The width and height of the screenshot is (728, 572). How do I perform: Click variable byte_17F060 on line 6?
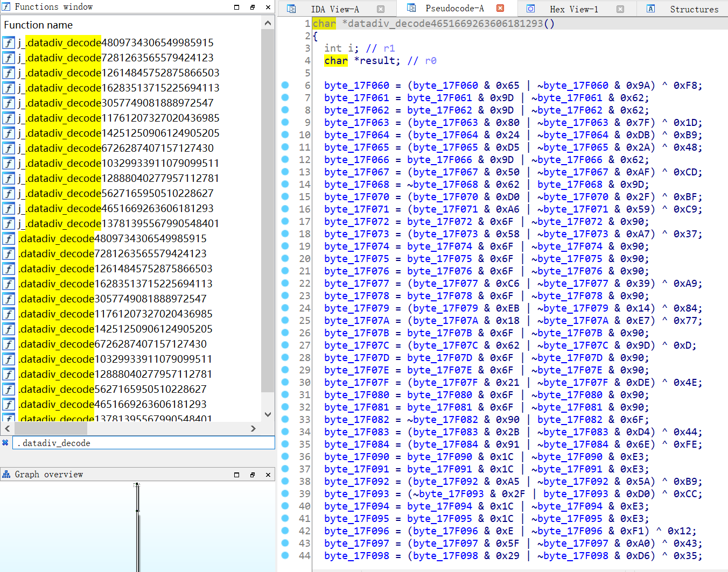tap(356, 85)
